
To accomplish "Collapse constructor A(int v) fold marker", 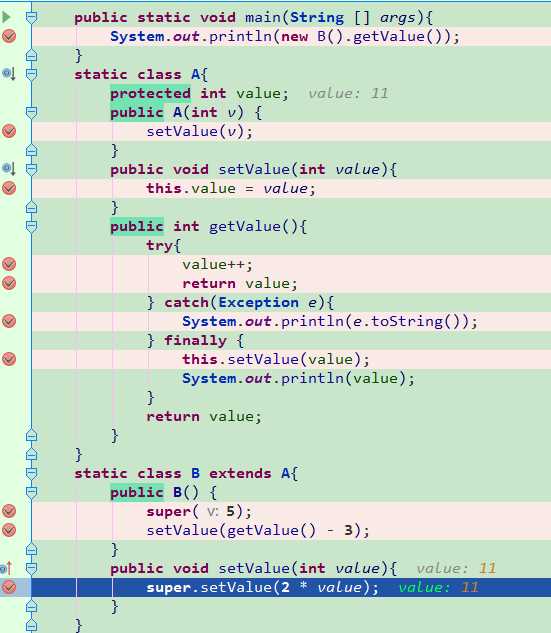I will click(x=31, y=112).
